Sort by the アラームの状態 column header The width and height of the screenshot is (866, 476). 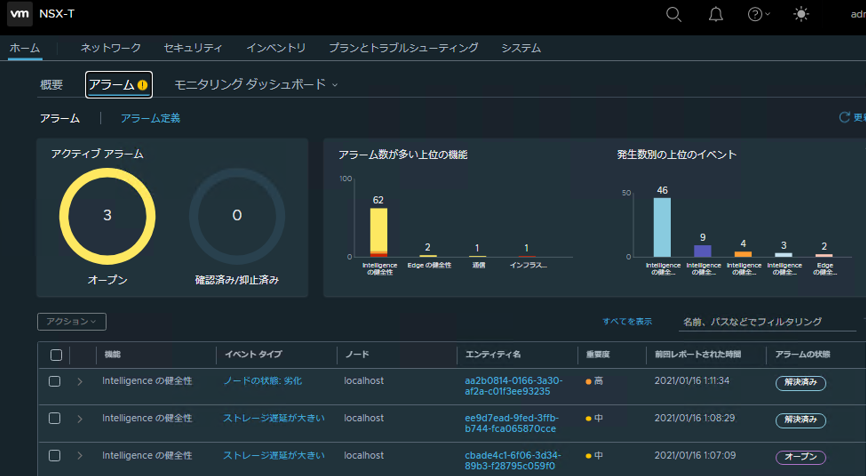[x=802, y=355]
